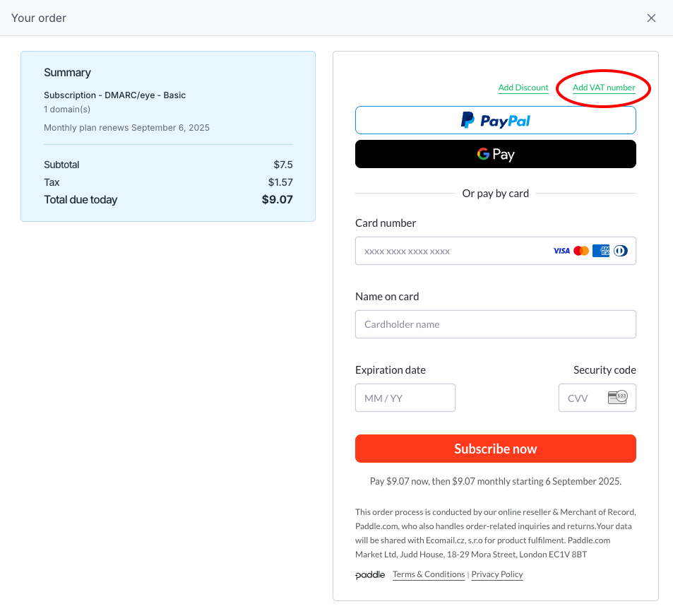Viewport: 673px width, 616px height.
Task: Hit the Subscribe now button
Action: click(495, 449)
